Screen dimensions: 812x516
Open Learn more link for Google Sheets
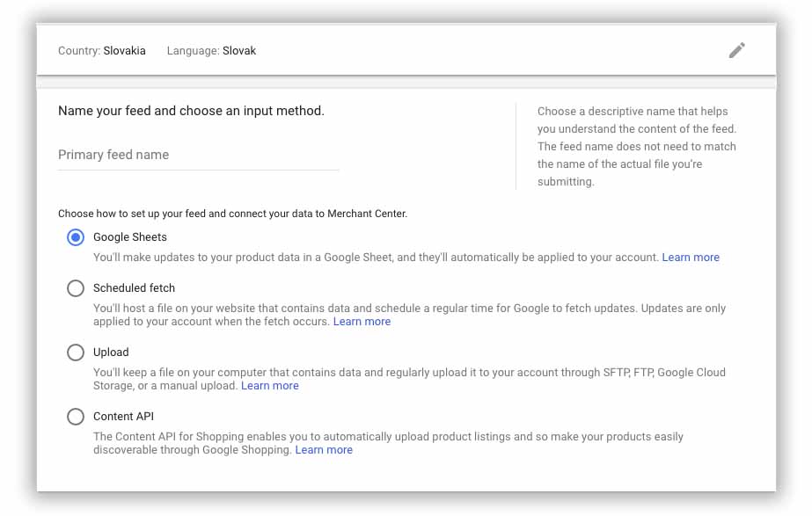pos(691,258)
